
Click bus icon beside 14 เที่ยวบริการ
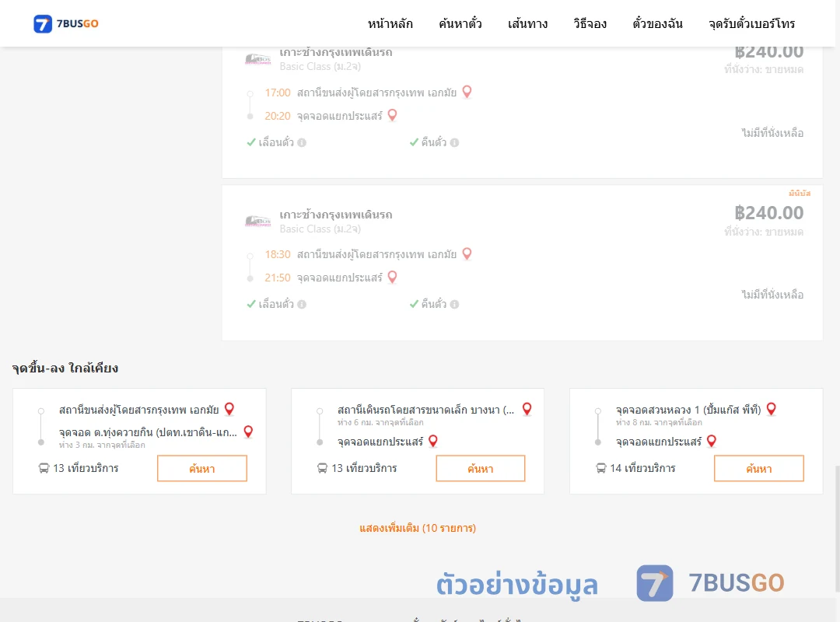pos(601,468)
